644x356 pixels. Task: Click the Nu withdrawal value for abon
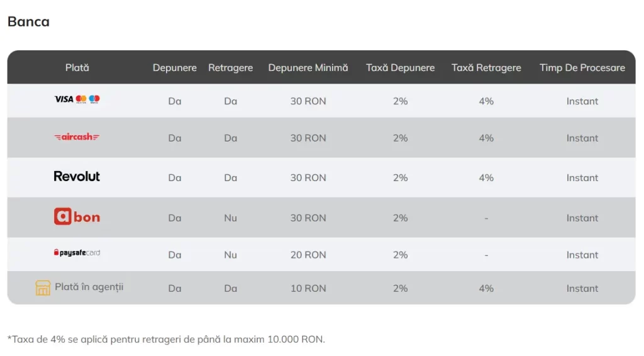pos(231,218)
